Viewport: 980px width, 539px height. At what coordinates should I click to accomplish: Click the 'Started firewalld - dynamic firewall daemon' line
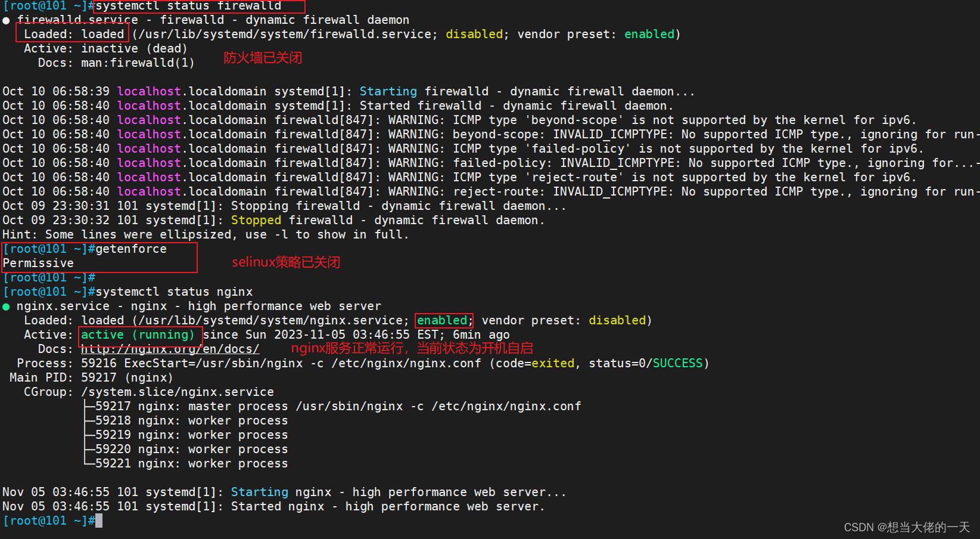(338, 106)
